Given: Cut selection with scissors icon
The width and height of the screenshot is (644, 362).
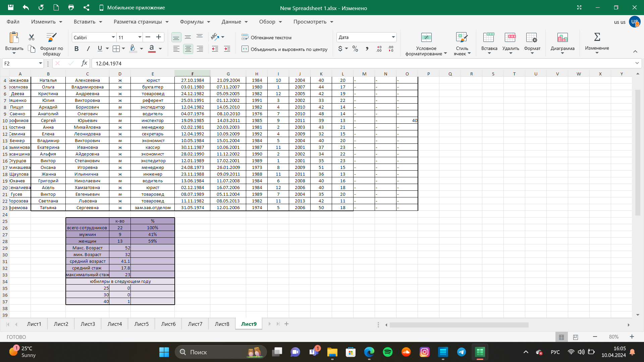Looking at the screenshot, I should [x=32, y=37].
